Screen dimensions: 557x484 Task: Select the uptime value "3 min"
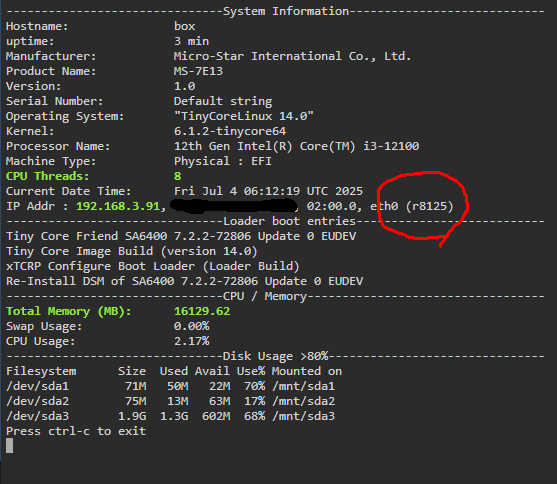(191, 41)
